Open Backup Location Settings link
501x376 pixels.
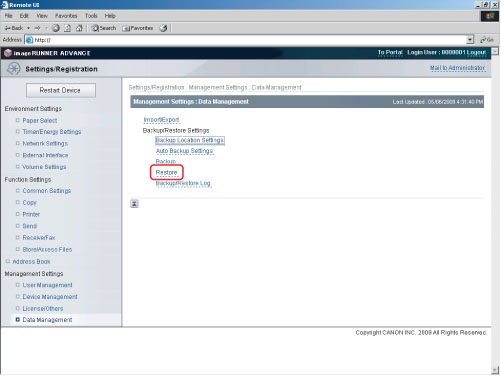click(190, 140)
